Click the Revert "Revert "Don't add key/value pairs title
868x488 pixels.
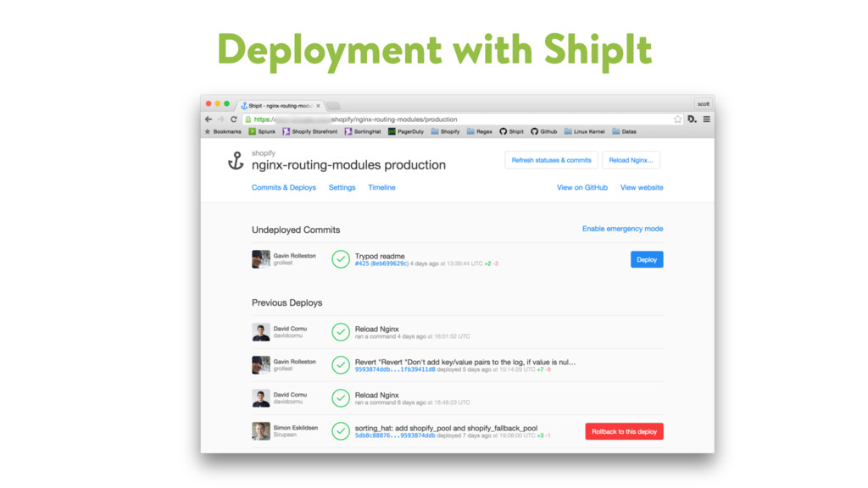tap(465, 362)
